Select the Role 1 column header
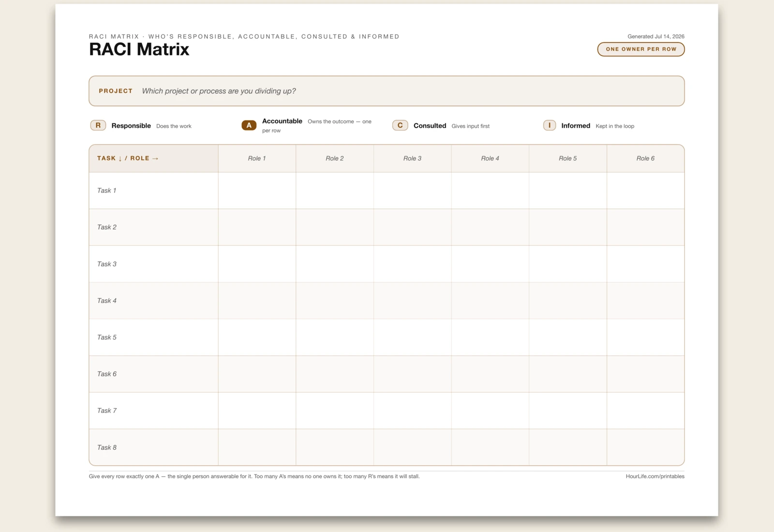This screenshot has height=532, width=774. [257, 158]
